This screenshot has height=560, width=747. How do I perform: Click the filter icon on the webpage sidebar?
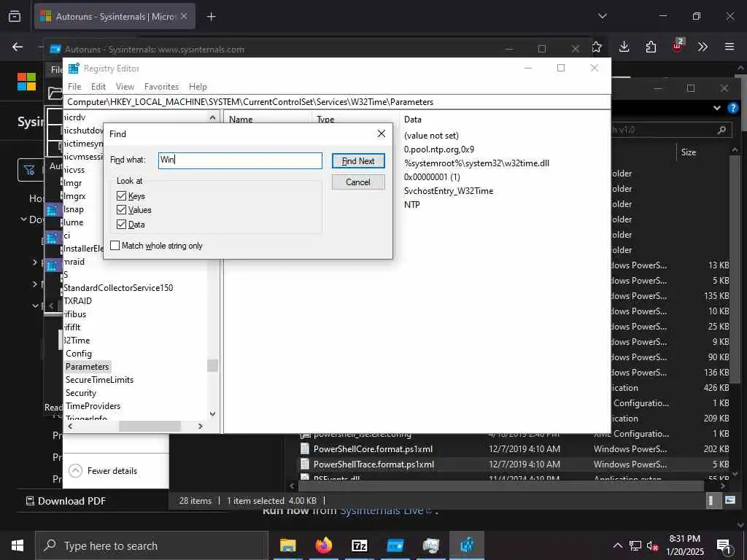pos(29,170)
